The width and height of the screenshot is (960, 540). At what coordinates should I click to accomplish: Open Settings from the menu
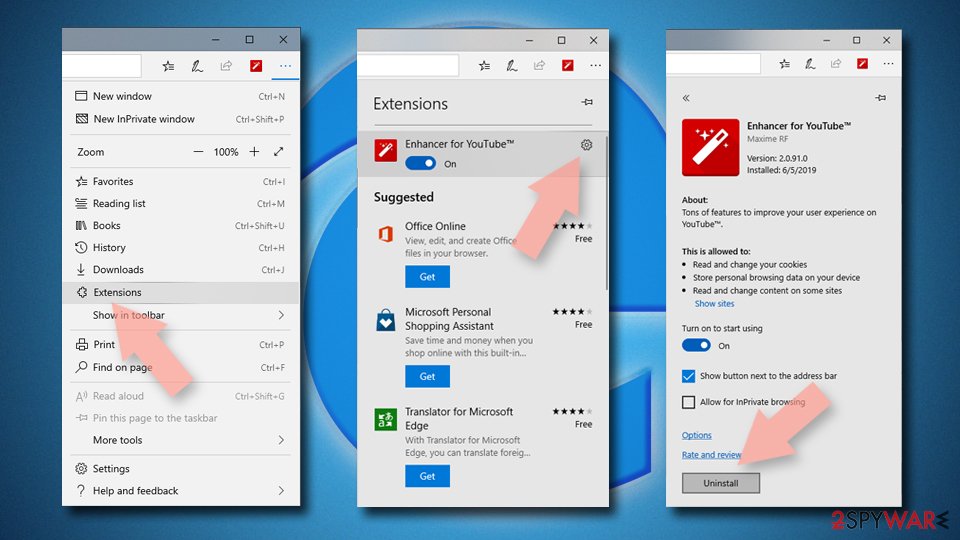pos(181,468)
